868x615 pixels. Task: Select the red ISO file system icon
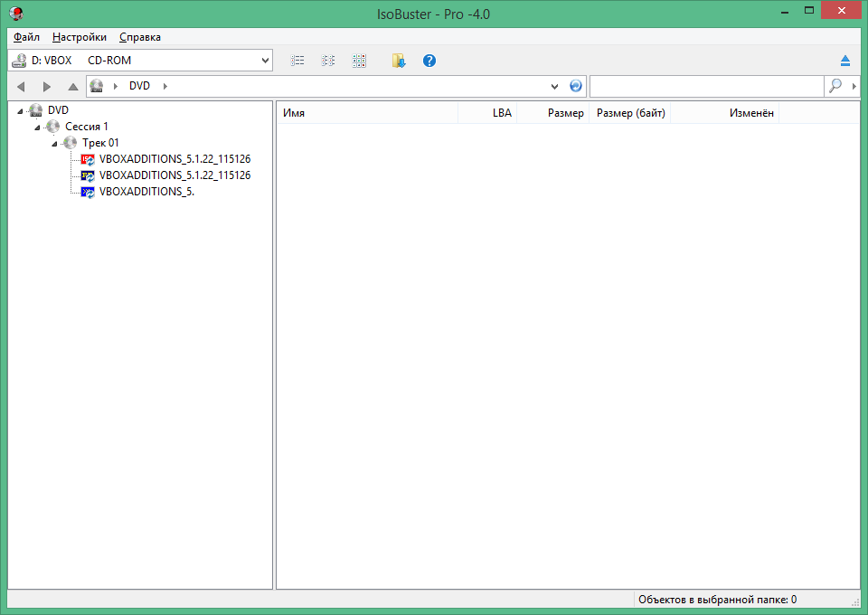(88, 159)
